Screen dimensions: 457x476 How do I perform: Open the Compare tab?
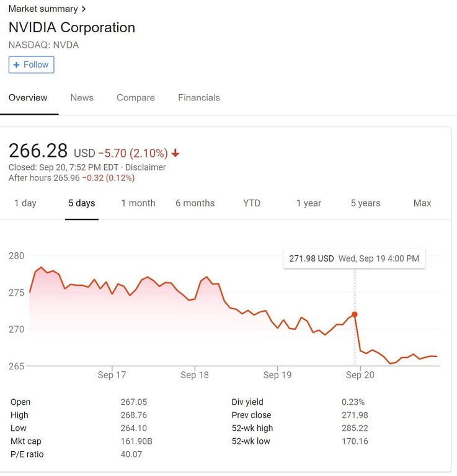point(136,97)
